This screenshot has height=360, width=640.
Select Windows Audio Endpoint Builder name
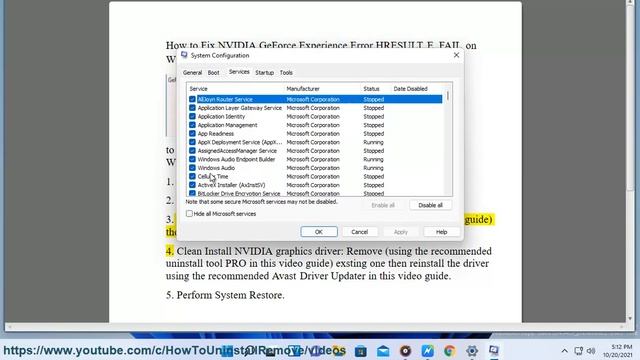(236, 159)
